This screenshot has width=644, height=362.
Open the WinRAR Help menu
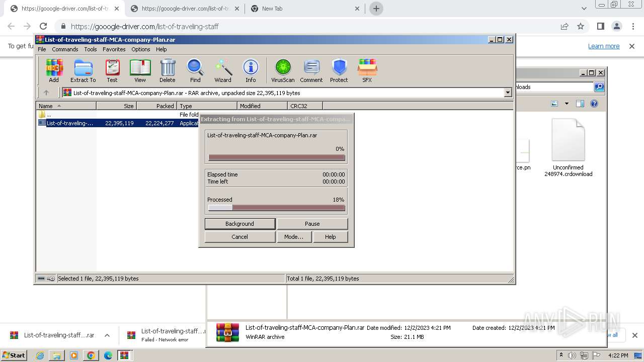pyautogui.click(x=161, y=49)
